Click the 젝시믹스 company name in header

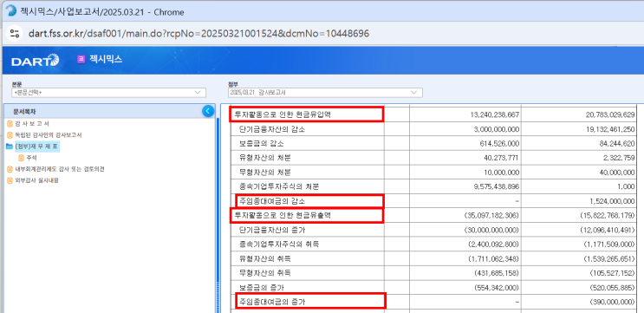click(106, 59)
